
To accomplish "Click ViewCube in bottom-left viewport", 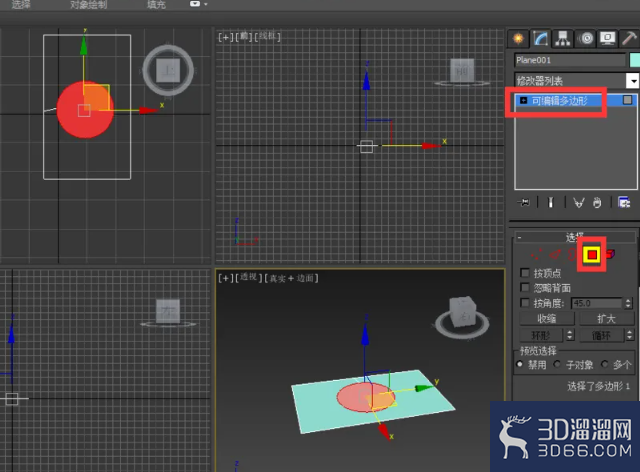I will click(168, 314).
